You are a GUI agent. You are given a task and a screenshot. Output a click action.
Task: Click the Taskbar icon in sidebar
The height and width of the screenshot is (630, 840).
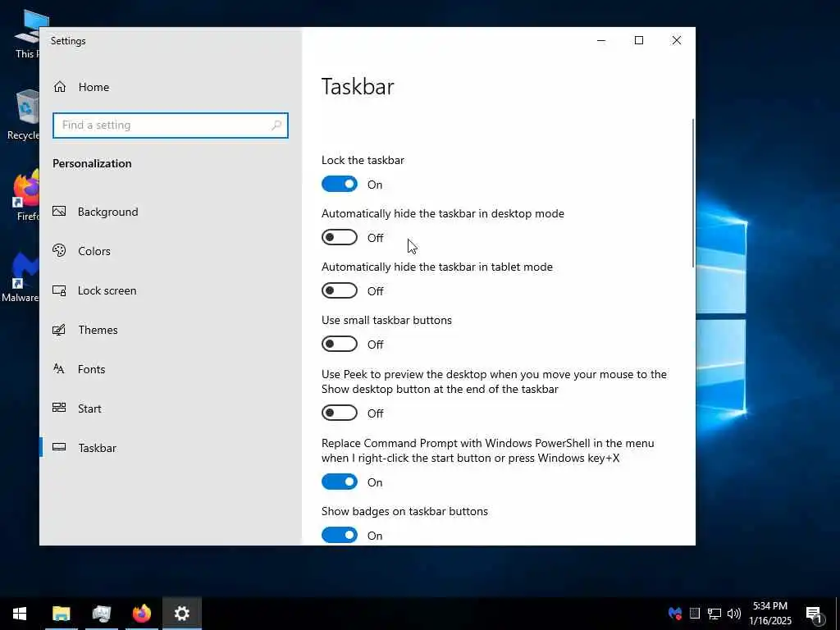click(59, 447)
